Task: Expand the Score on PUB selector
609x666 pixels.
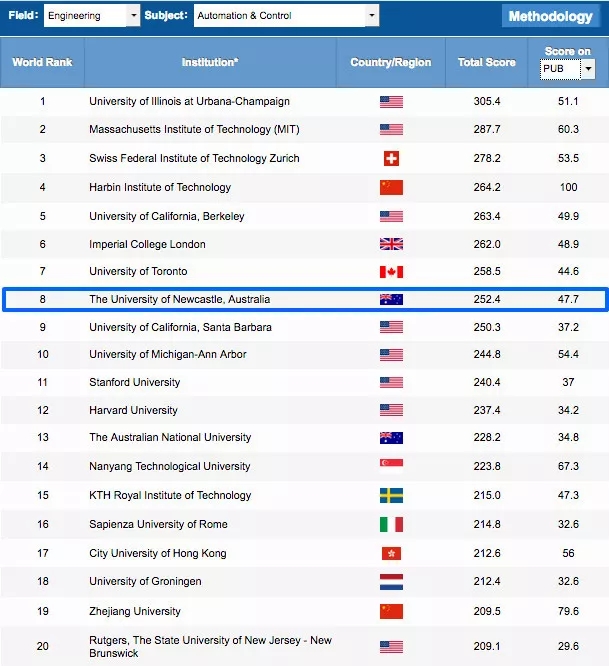Action: tap(567, 69)
